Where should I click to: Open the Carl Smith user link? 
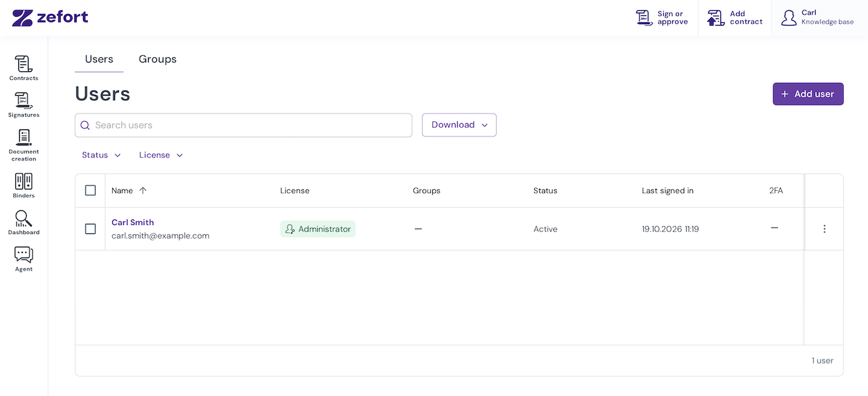coord(133,223)
